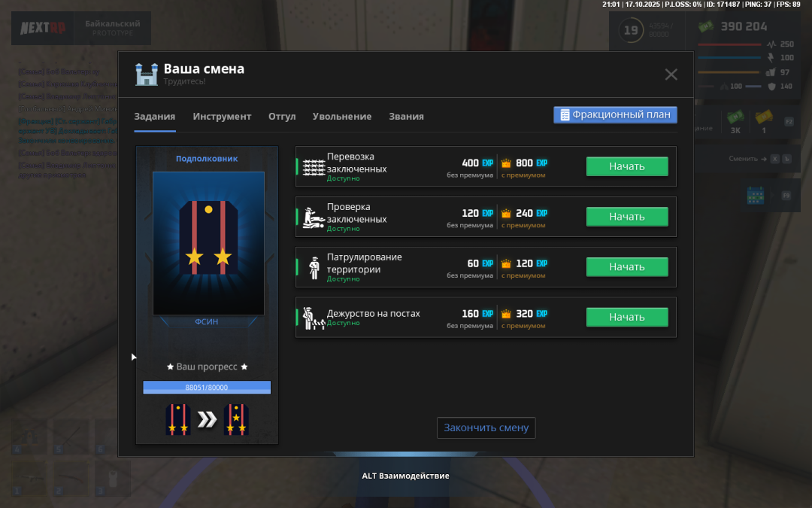Open the Отгул tab

pos(282,117)
